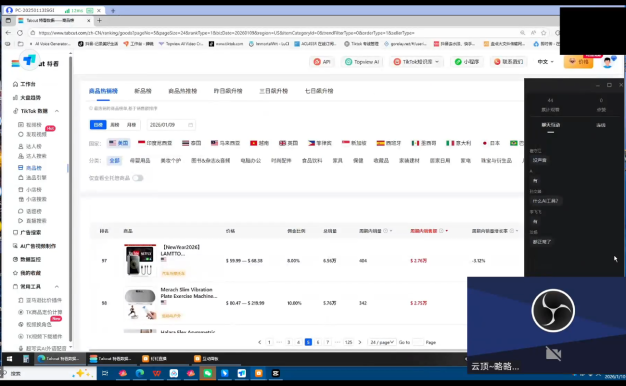Image resolution: width=626 pixels, height=386 pixels.
Task: Select 泰国 as the country filter
Action: pyautogui.click(x=191, y=143)
